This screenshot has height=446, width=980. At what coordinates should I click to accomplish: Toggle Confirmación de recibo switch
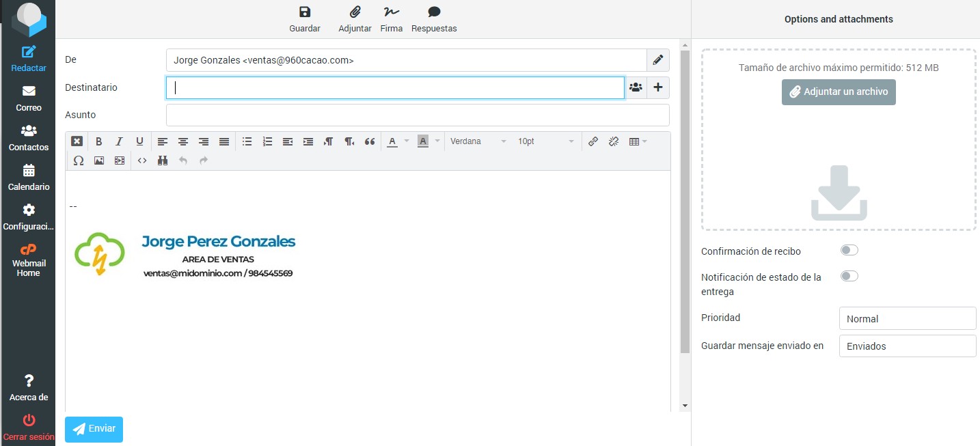click(849, 250)
